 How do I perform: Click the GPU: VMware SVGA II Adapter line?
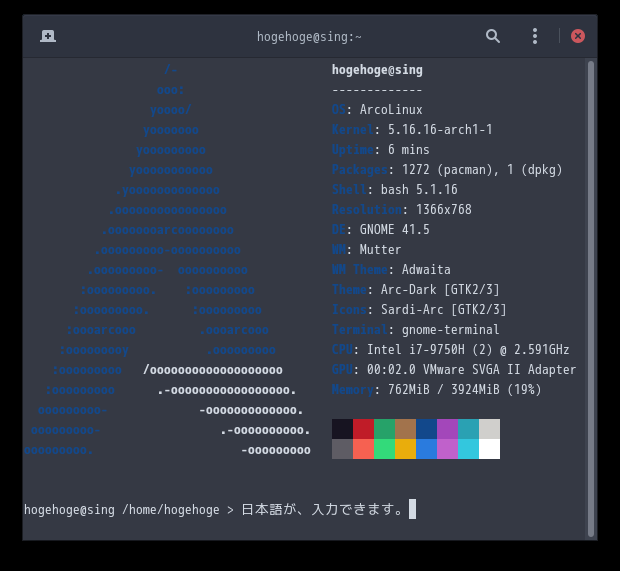(x=454, y=370)
